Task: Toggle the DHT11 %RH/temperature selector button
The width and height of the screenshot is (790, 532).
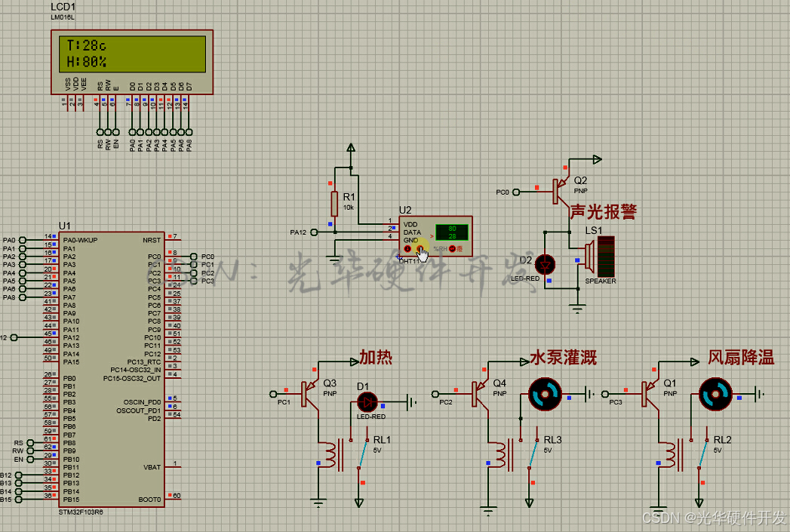Action: [452, 249]
